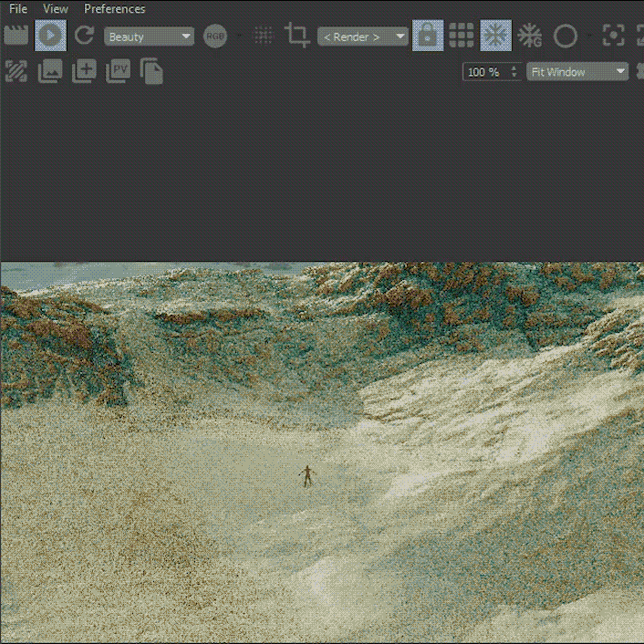Click the RGB channel button
Viewport: 644px width, 644px height.
click(x=215, y=36)
